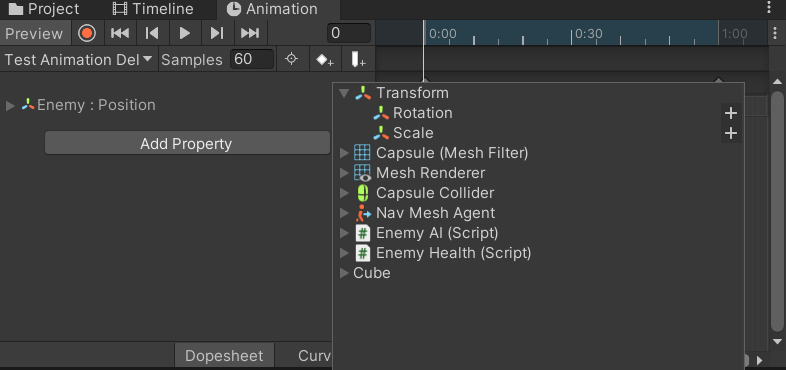This screenshot has width=786, height=370.
Task: Collapse the Transform group
Action: [x=344, y=93]
